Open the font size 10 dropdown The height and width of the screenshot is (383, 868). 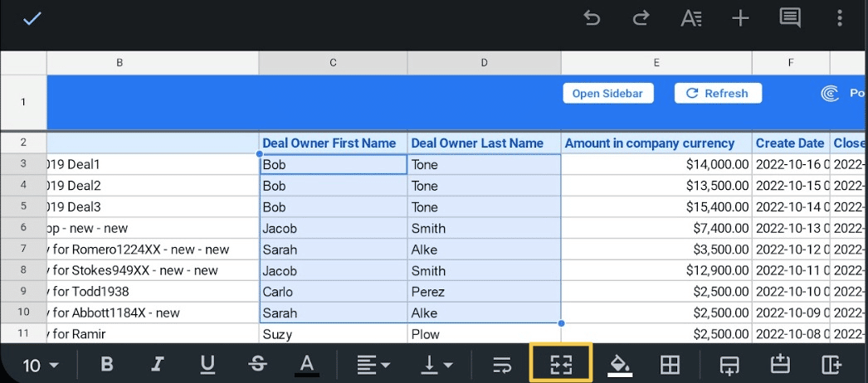tap(40, 366)
